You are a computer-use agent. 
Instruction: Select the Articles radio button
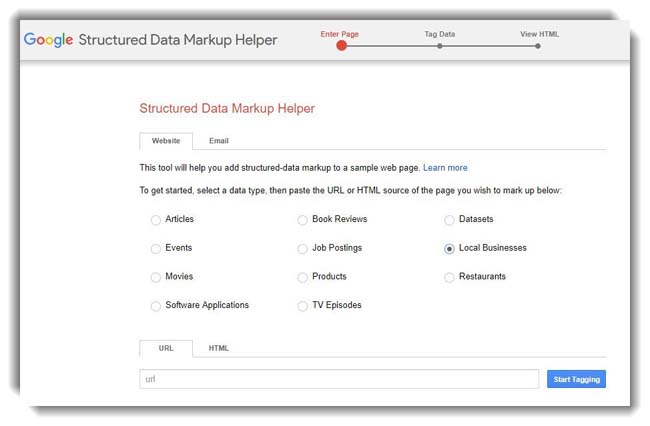coord(156,220)
